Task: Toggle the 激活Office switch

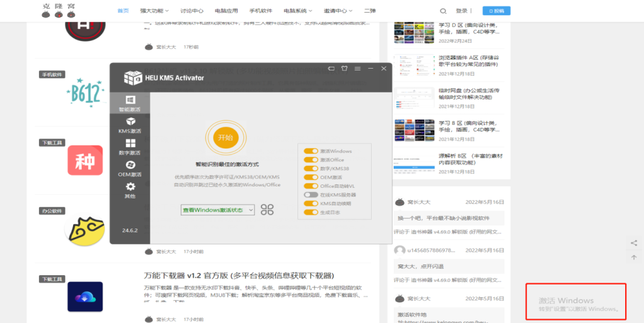Action: [311, 160]
